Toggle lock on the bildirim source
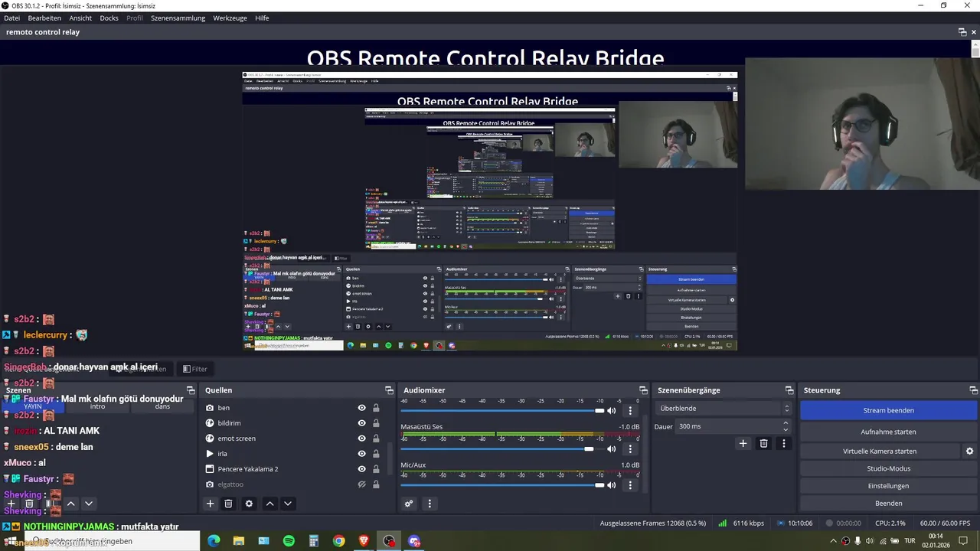This screenshot has width=980, height=551. click(376, 423)
